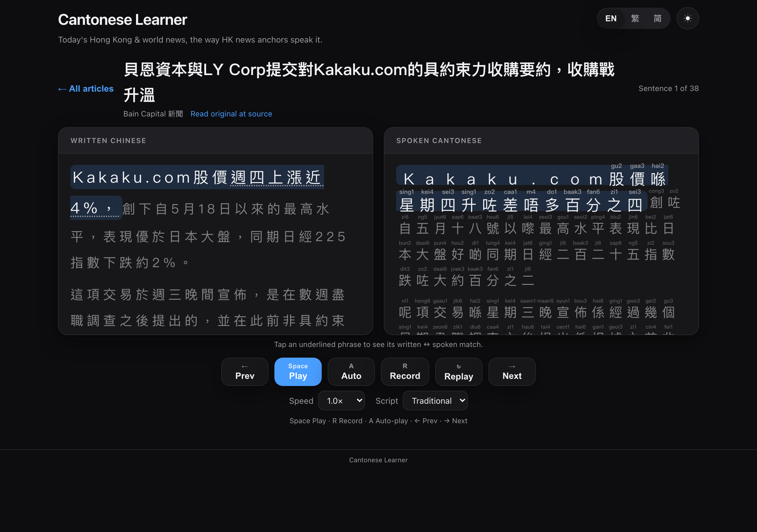Screen dimensions: 757x532
Task: Click the Cantonese Learner site title
Action: point(123,20)
